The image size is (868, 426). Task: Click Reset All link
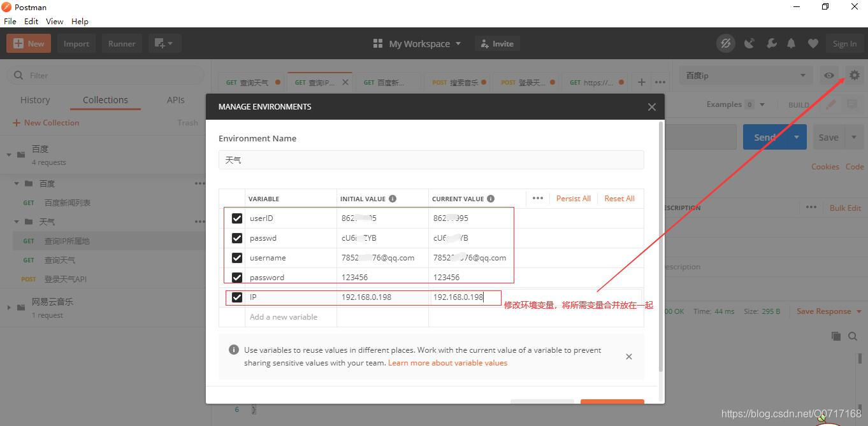coord(619,199)
